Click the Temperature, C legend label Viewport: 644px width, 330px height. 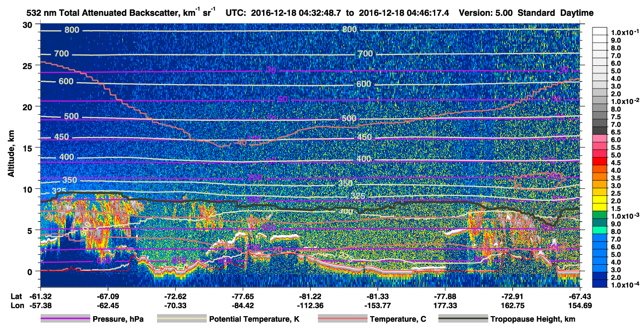pos(398,320)
